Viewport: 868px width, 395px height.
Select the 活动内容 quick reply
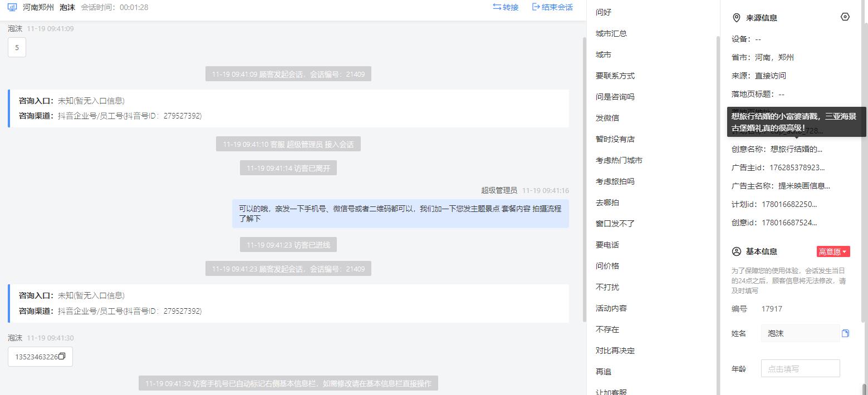click(611, 308)
